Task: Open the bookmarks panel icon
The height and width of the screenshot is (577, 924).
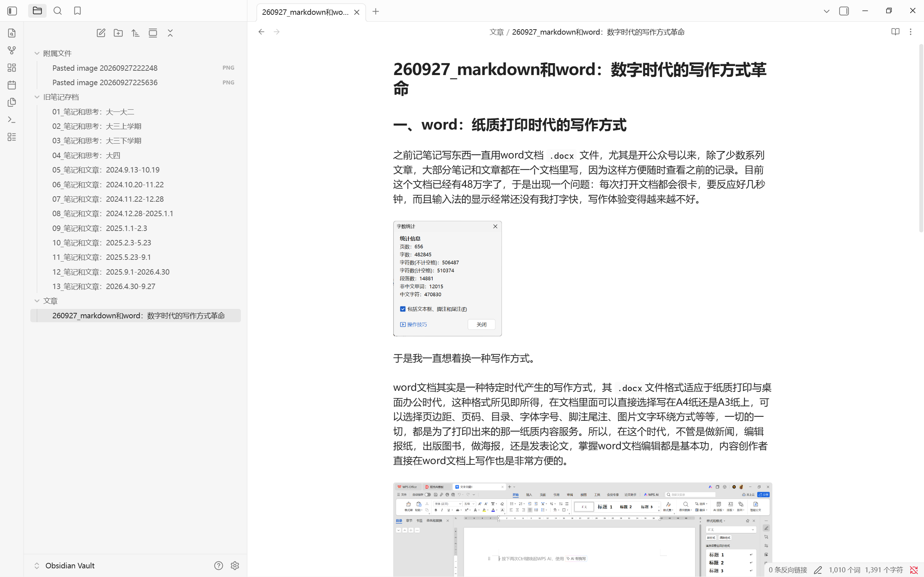Action: point(78,11)
